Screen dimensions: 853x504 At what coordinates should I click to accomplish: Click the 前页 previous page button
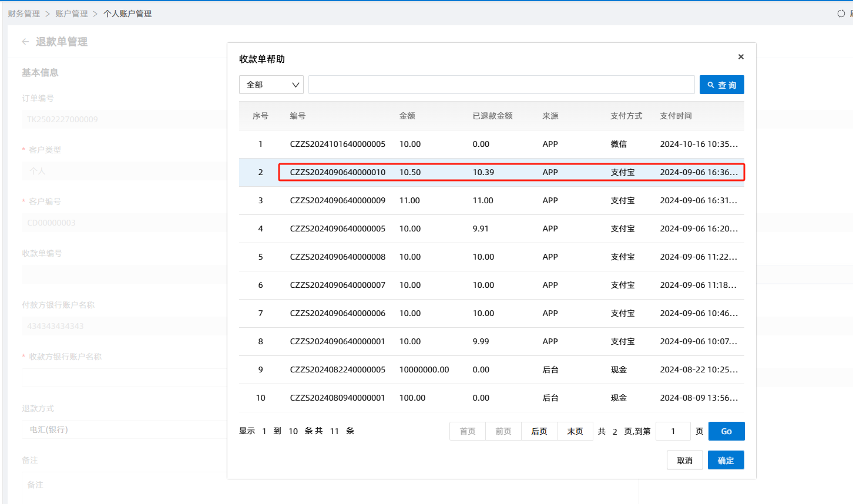(503, 431)
